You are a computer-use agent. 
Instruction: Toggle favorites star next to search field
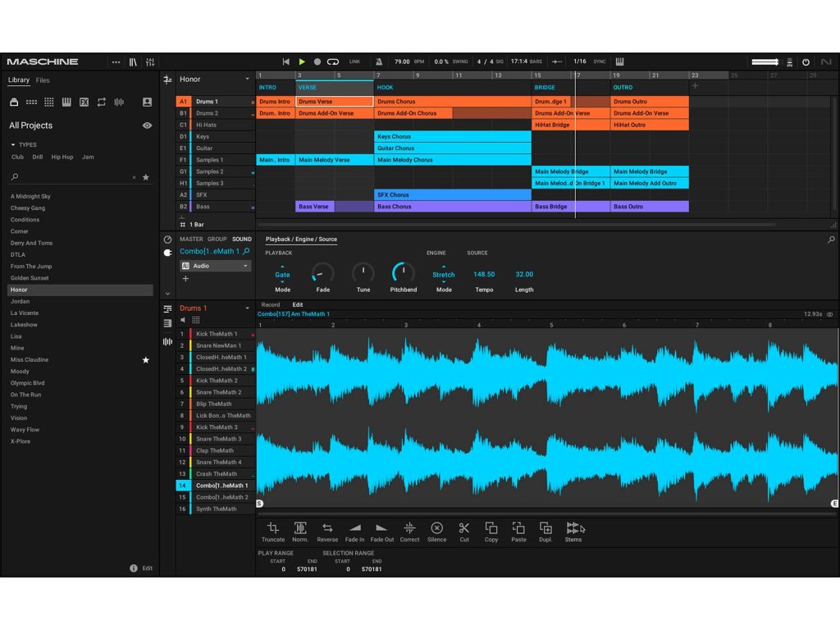146,177
